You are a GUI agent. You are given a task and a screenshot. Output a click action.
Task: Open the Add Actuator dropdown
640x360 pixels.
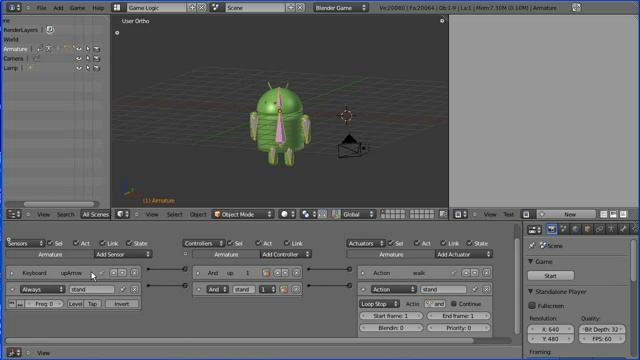pos(464,254)
